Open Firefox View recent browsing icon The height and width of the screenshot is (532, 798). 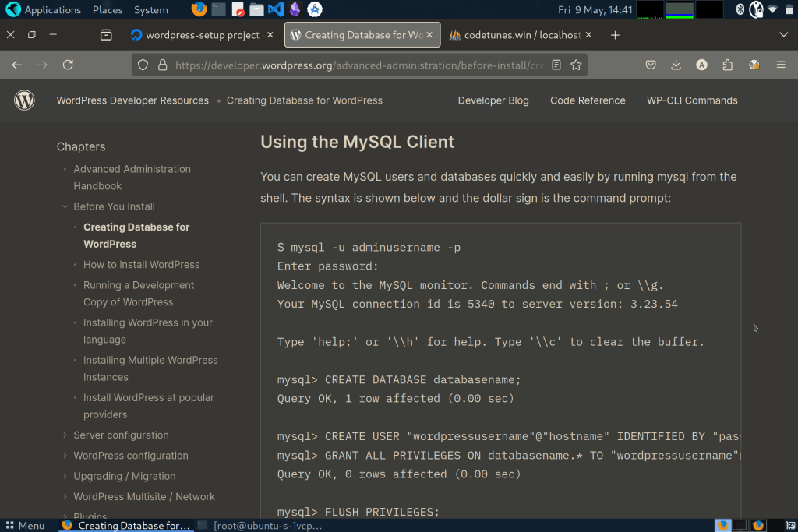[106, 35]
